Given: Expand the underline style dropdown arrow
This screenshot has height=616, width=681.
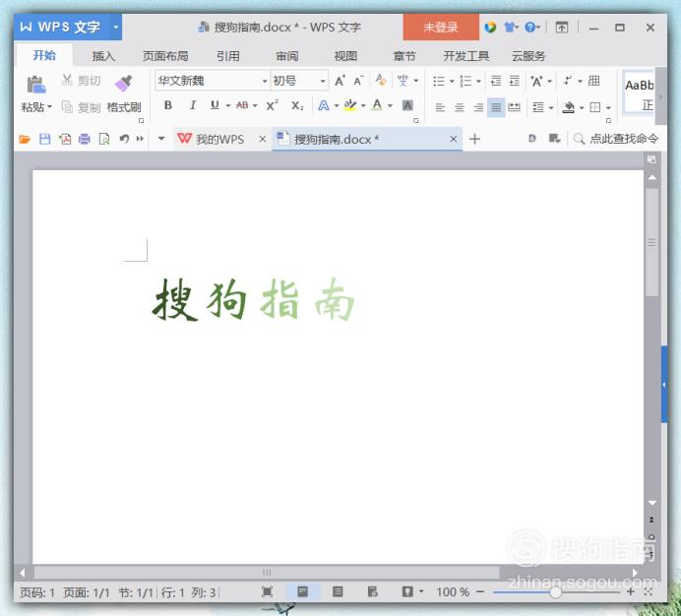Looking at the screenshot, I should pyautogui.click(x=227, y=105).
